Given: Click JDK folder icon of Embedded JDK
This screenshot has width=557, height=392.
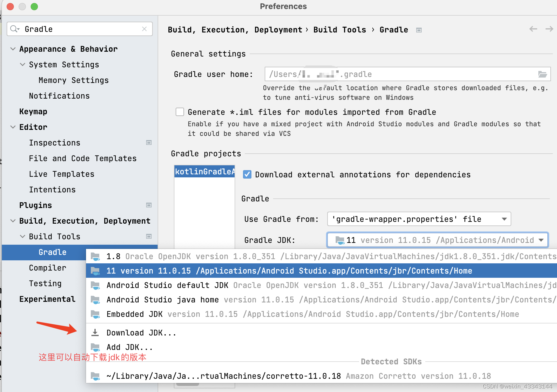Looking at the screenshot, I should coord(95,314).
